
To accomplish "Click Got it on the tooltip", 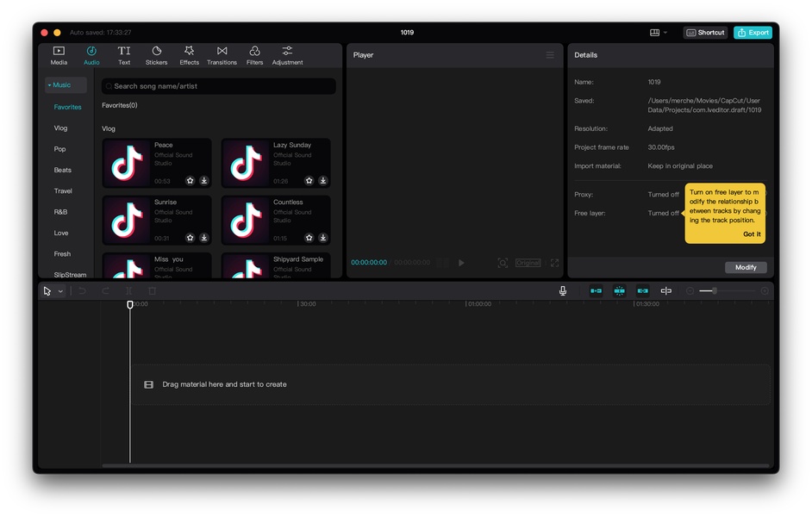I will (752, 234).
